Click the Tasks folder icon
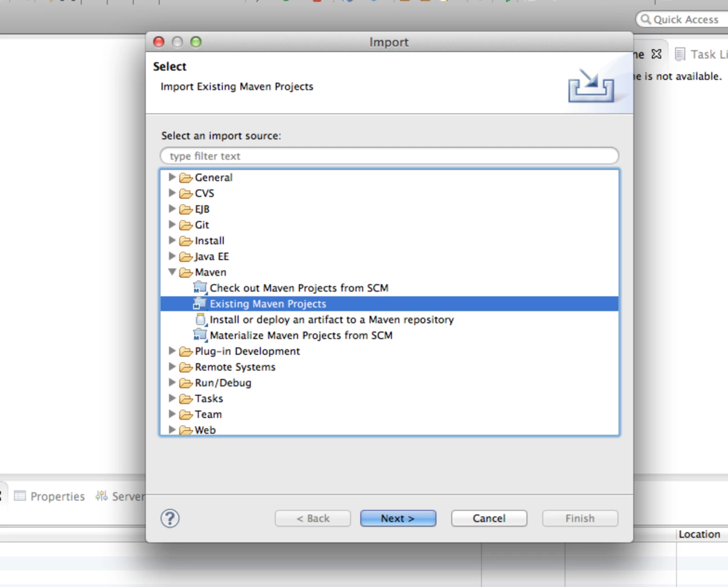This screenshot has width=728, height=587. pos(186,398)
